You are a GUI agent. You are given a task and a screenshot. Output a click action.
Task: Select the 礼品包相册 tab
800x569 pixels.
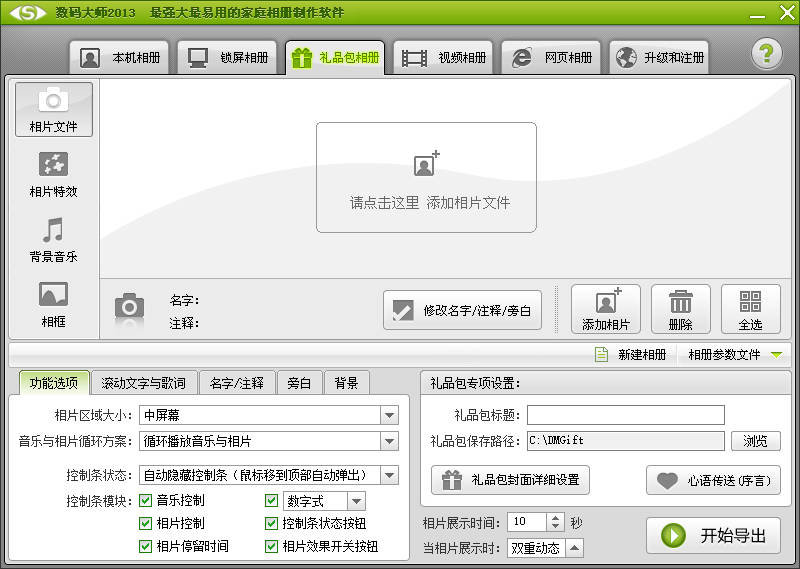[x=335, y=57]
